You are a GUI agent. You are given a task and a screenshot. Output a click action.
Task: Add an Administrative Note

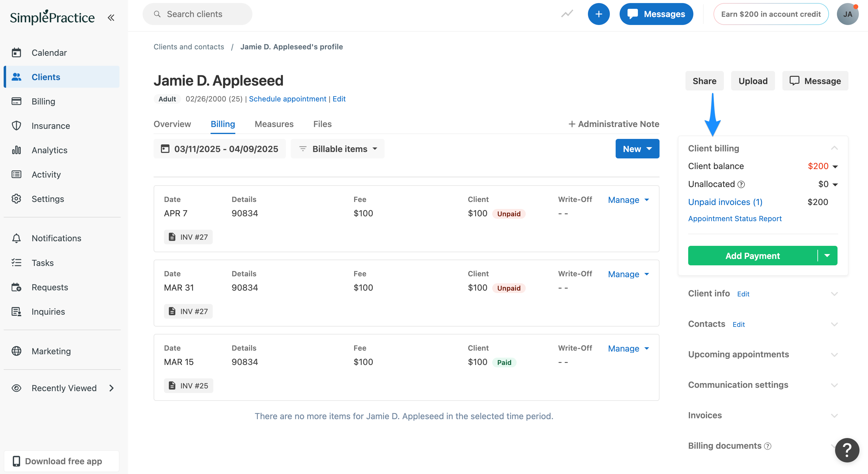[614, 124]
